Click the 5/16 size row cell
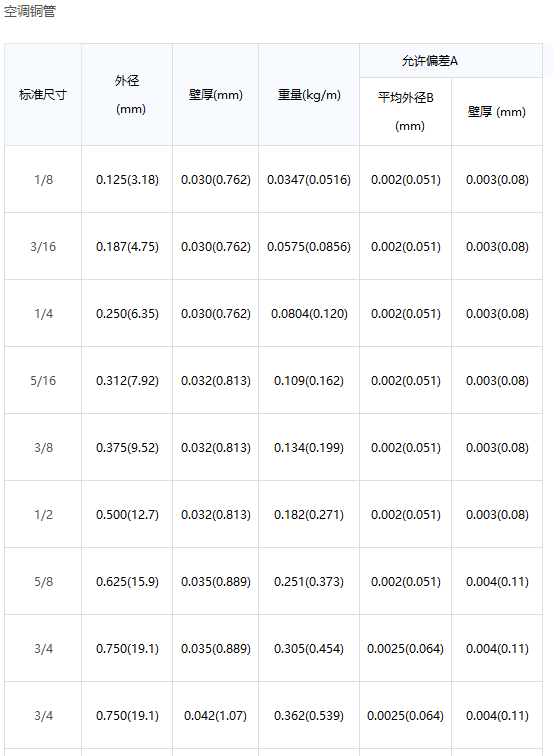553x756 pixels. (x=43, y=380)
